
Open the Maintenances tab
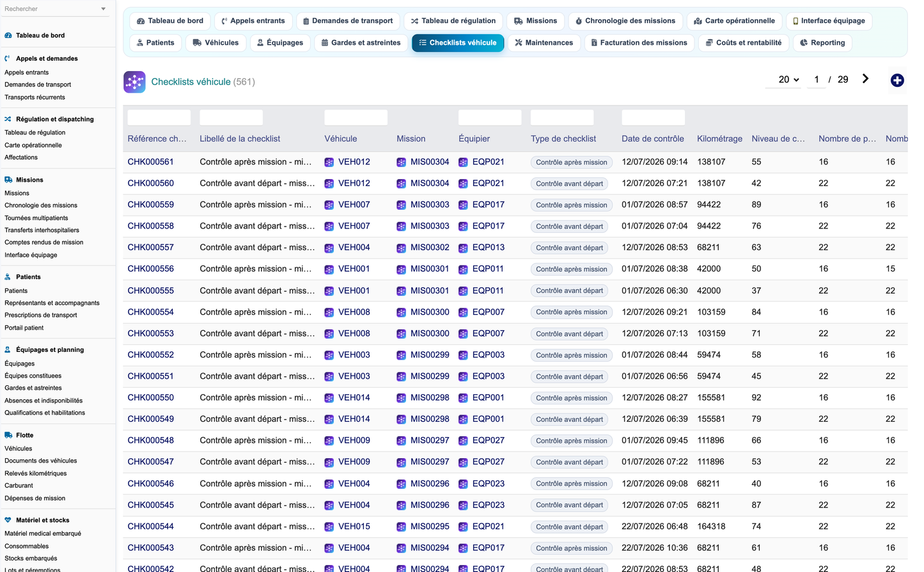(544, 43)
